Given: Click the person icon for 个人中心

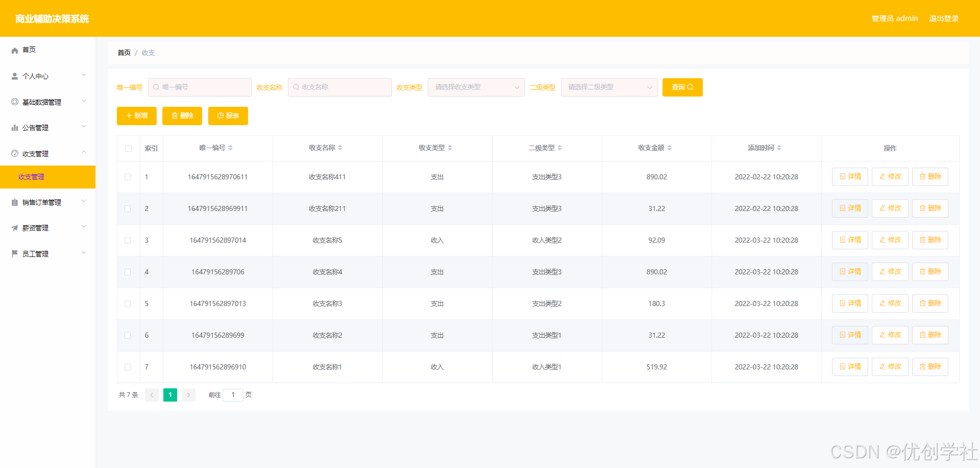Looking at the screenshot, I should coord(15,76).
